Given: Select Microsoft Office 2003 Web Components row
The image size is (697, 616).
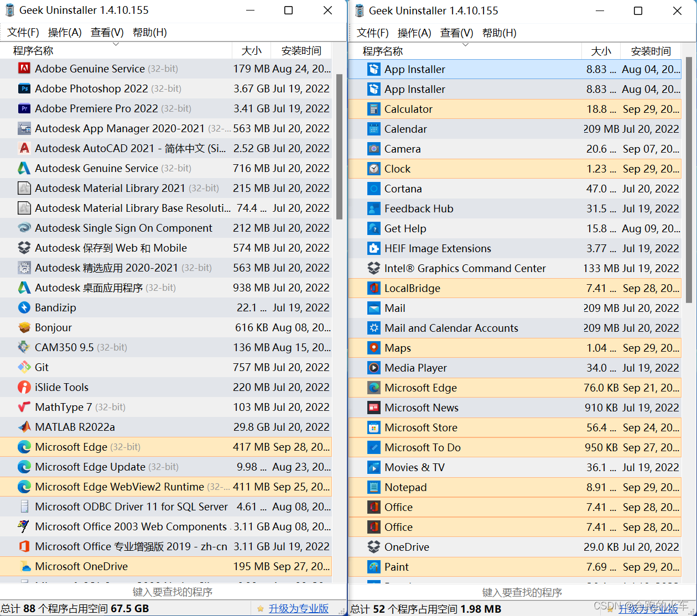Looking at the screenshot, I should 166,526.
